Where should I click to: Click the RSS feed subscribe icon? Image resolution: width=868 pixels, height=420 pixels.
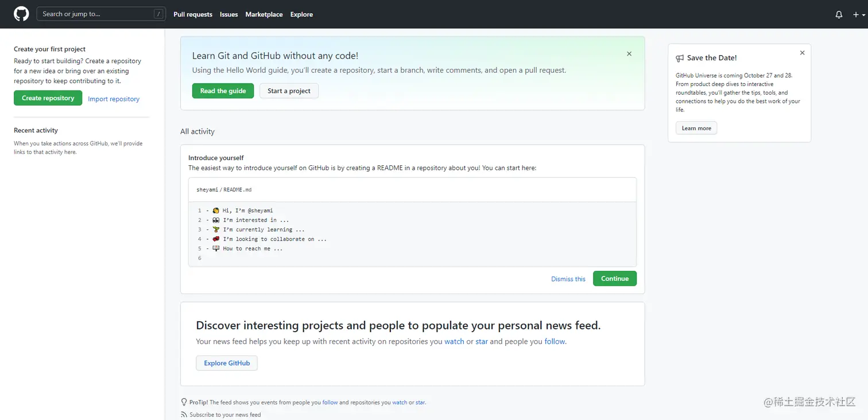click(184, 415)
